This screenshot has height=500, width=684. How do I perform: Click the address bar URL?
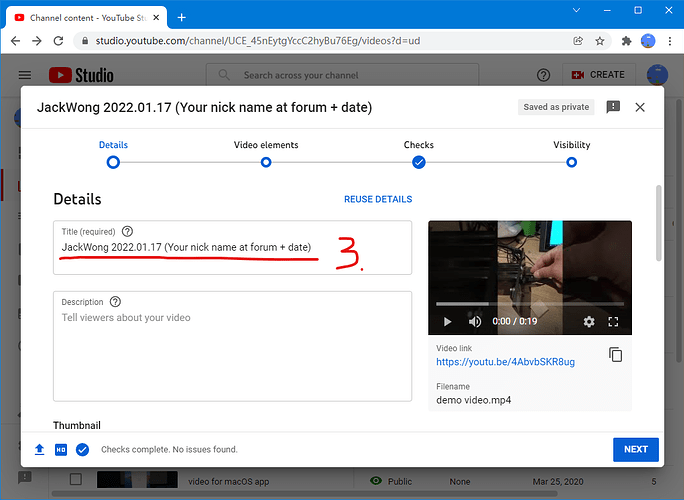click(x=258, y=41)
